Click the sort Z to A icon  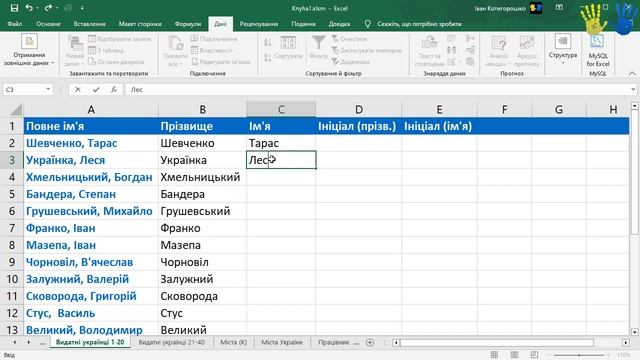coord(268,57)
